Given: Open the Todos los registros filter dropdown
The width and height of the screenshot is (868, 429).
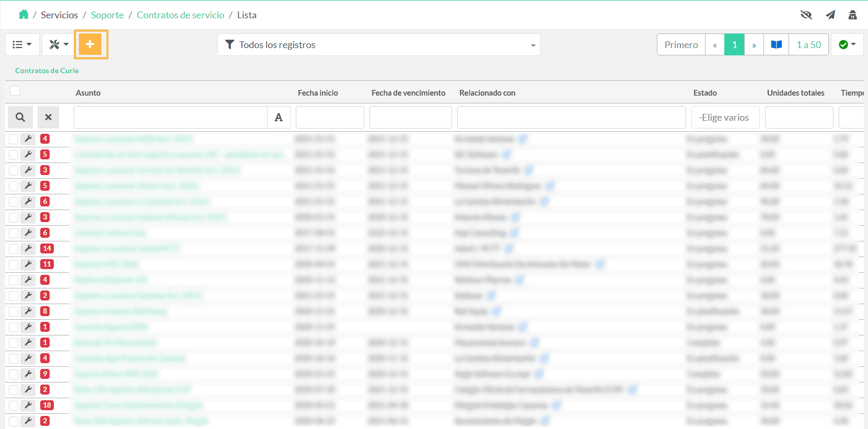Looking at the screenshot, I should pos(379,44).
